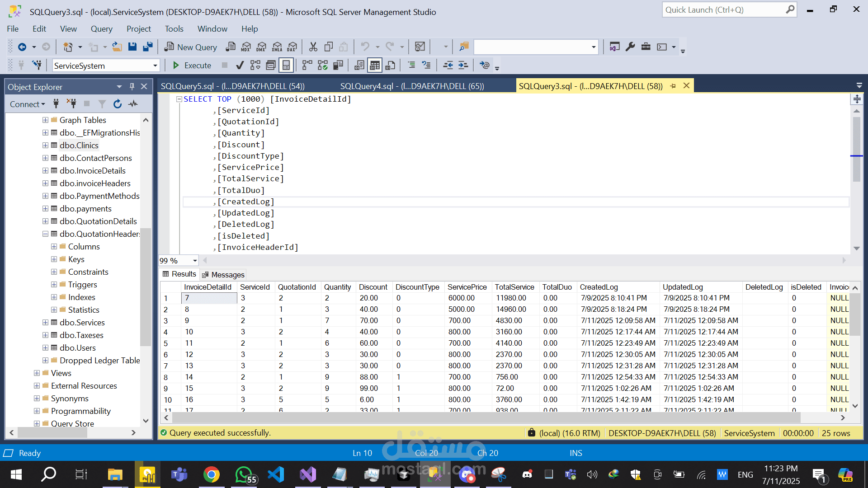Click the Execute button
Viewport: 868px width, 488px height.
click(x=192, y=66)
